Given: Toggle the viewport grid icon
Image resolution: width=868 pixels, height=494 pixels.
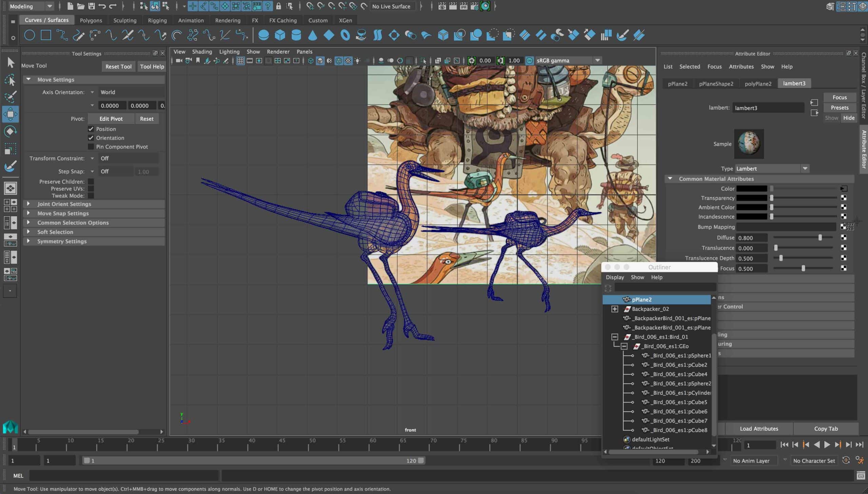Looking at the screenshot, I should pyautogui.click(x=240, y=61).
